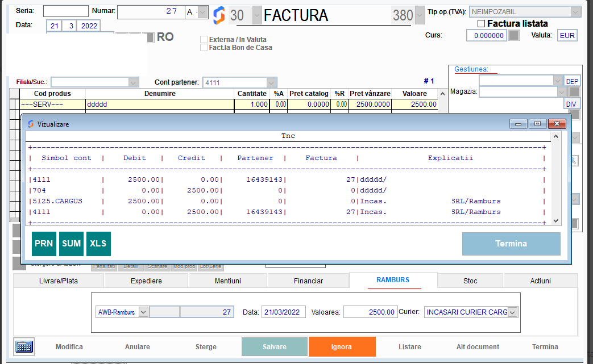Open the Tip op.(TVA) NEIMPOZABIL dropdown
The image size is (593, 364).
click(x=575, y=11)
